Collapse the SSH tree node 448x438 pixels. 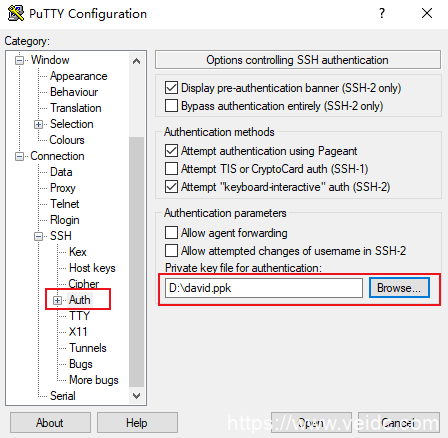[38, 237]
